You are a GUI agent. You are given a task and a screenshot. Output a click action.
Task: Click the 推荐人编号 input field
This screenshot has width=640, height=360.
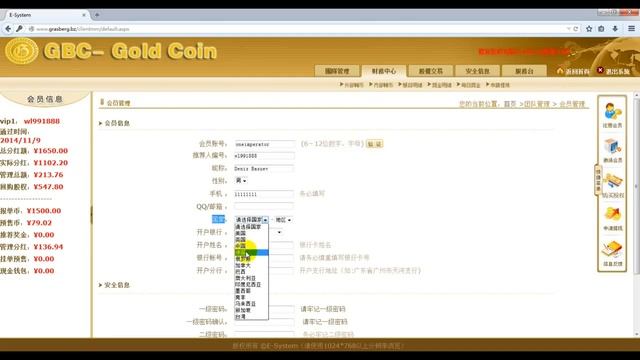264,156
